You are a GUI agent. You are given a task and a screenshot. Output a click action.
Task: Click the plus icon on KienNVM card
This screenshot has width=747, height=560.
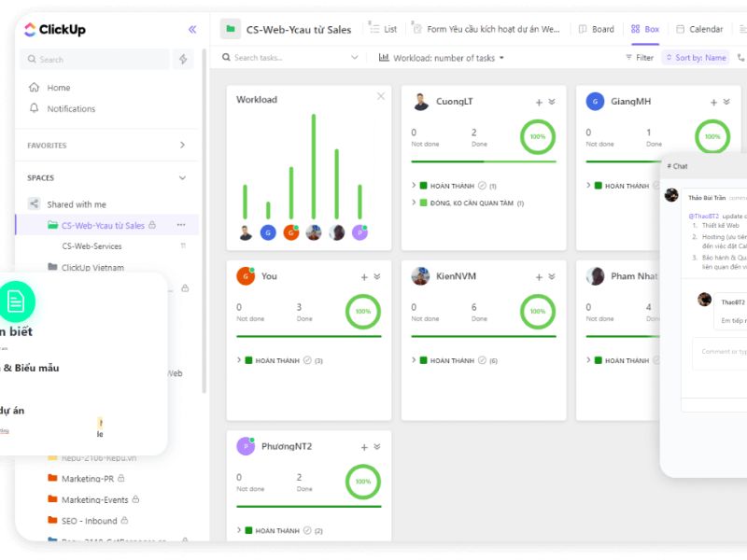(x=539, y=277)
